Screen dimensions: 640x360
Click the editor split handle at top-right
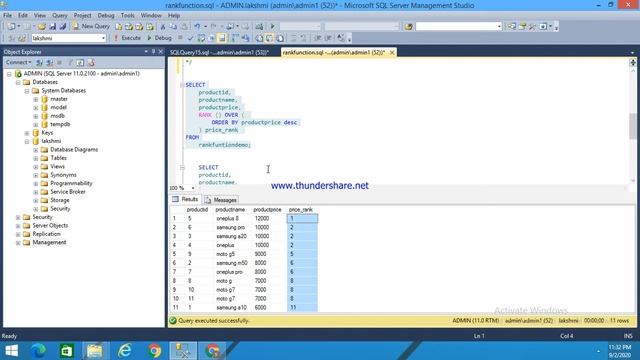pos(633,62)
